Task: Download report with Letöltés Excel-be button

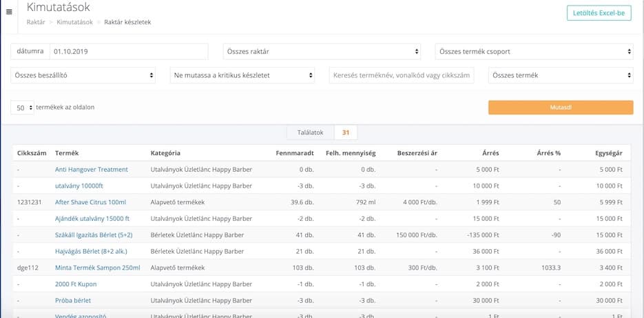Action: click(599, 13)
